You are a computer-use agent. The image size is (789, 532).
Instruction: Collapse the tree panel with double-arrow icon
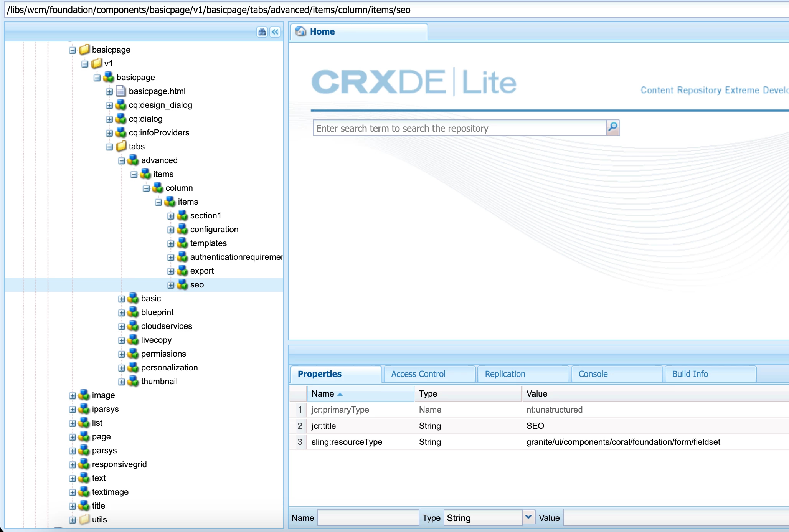point(275,32)
